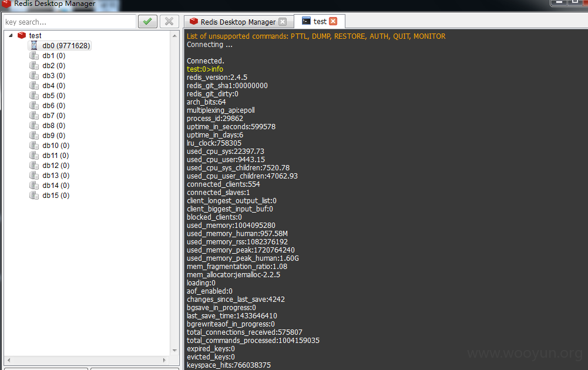
Task: Select the db14 (0) database entry
Action: [x=56, y=186]
